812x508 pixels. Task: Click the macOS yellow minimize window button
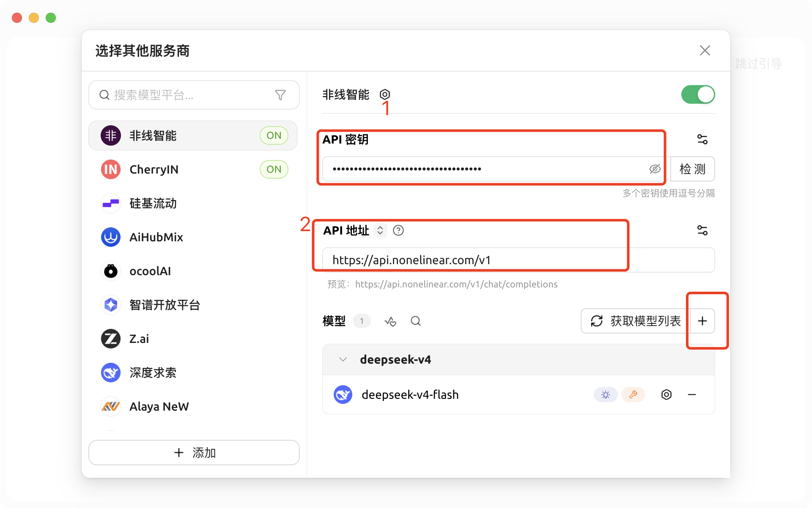[x=34, y=18]
